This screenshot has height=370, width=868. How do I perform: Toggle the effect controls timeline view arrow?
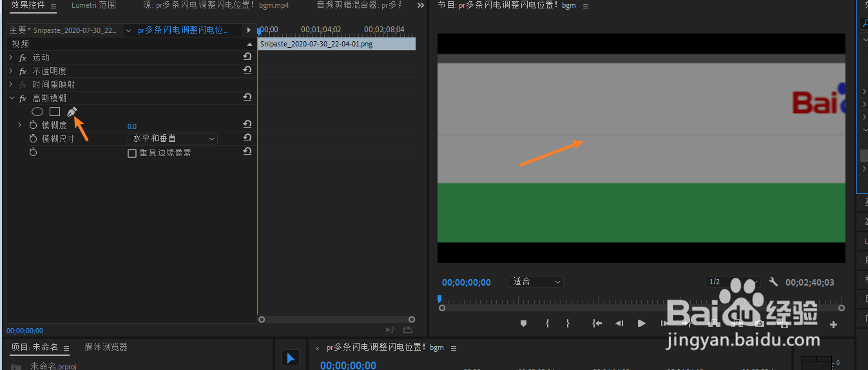(x=249, y=30)
